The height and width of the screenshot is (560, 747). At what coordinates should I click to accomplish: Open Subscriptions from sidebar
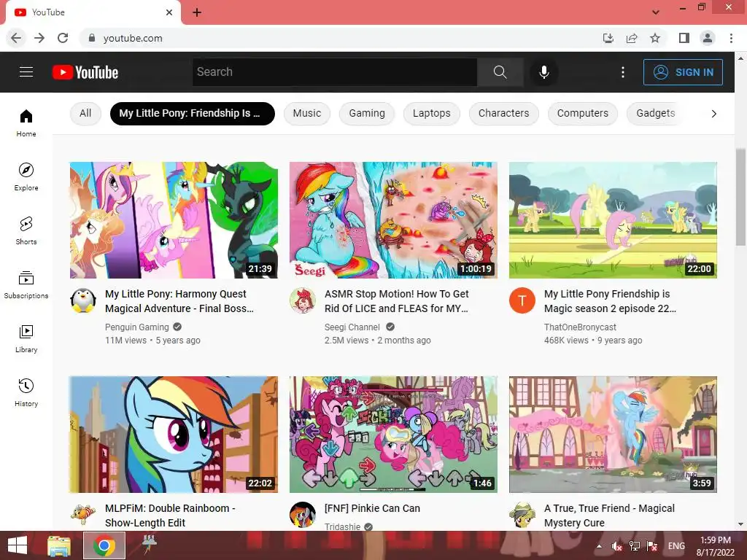coord(26,284)
